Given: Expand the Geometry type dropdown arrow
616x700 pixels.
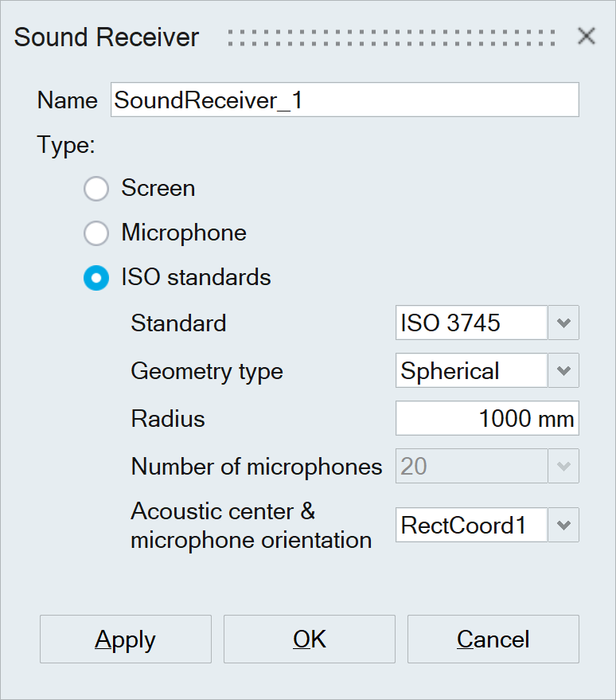Looking at the screenshot, I should (x=563, y=371).
